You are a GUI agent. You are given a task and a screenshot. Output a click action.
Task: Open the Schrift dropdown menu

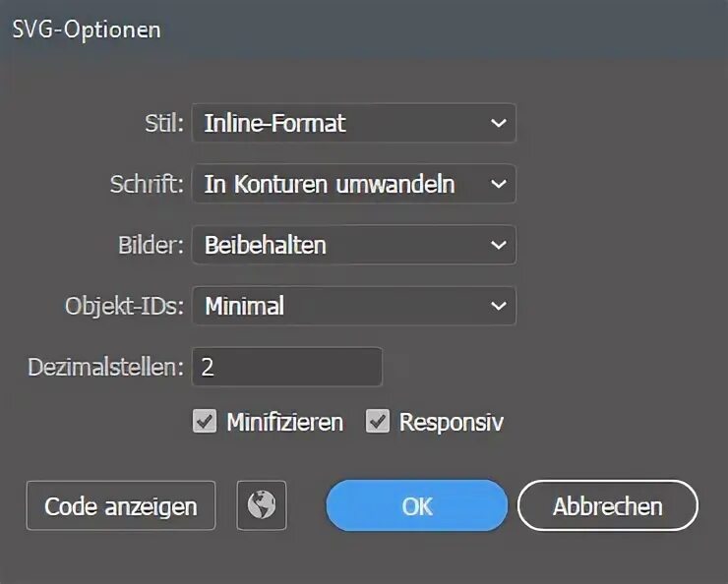tap(352, 184)
